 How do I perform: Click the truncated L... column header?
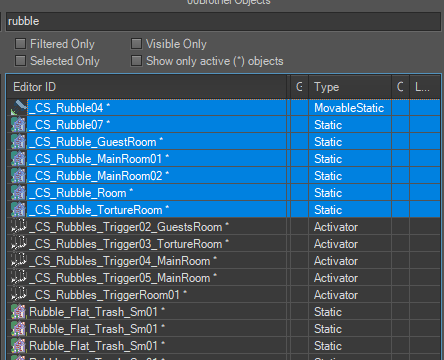click(425, 87)
